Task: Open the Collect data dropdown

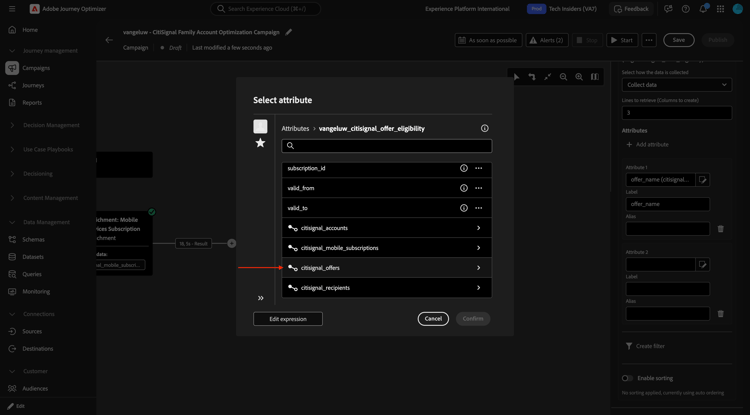Action: 676,85
